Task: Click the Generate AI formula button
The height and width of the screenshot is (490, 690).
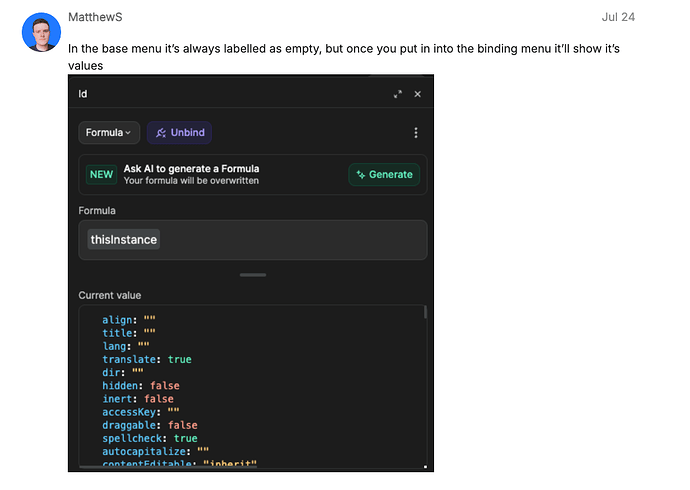Action: 384,175
